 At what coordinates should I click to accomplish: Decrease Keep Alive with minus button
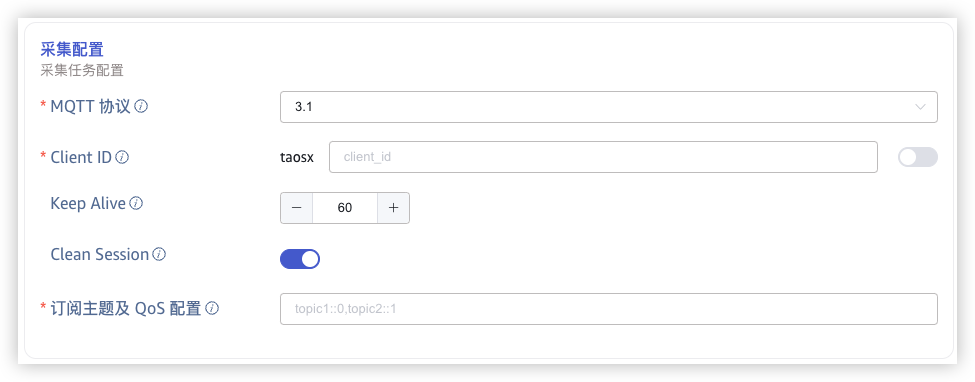click(x=297, y=208)
